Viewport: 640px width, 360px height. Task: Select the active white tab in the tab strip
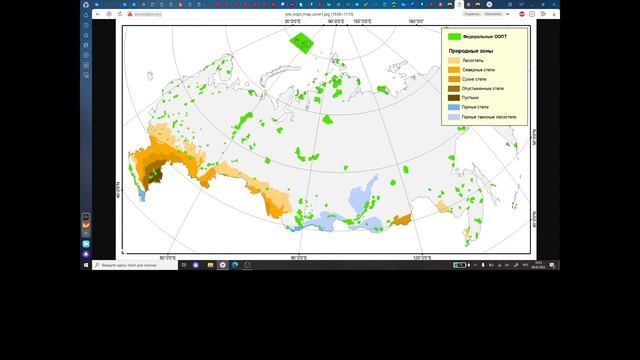tap(459, 4)
